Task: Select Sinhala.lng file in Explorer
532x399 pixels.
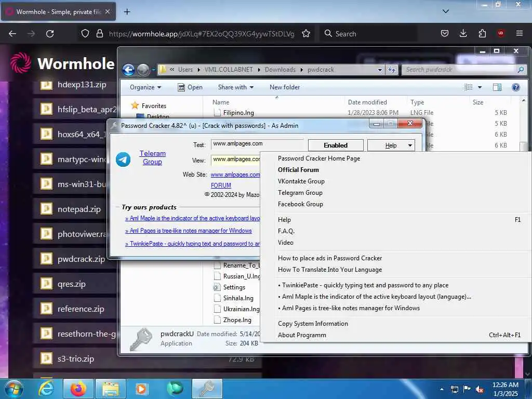Action: point(238,298)
